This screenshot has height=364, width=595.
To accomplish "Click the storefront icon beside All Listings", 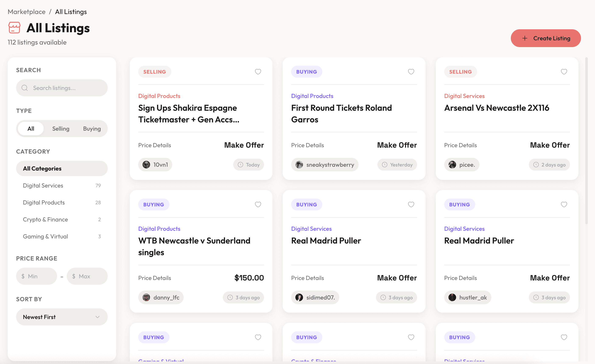I will coord(14,28).
